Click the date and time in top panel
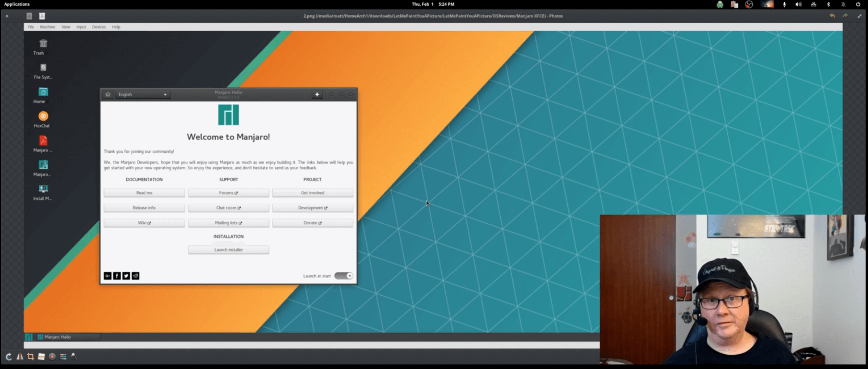Screen dimensions: 868x369 [433, 4]
